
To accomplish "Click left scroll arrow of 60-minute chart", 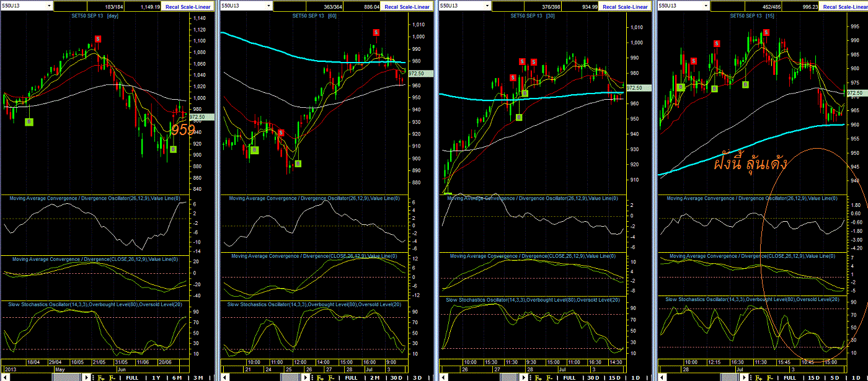I will pos(224,377).
